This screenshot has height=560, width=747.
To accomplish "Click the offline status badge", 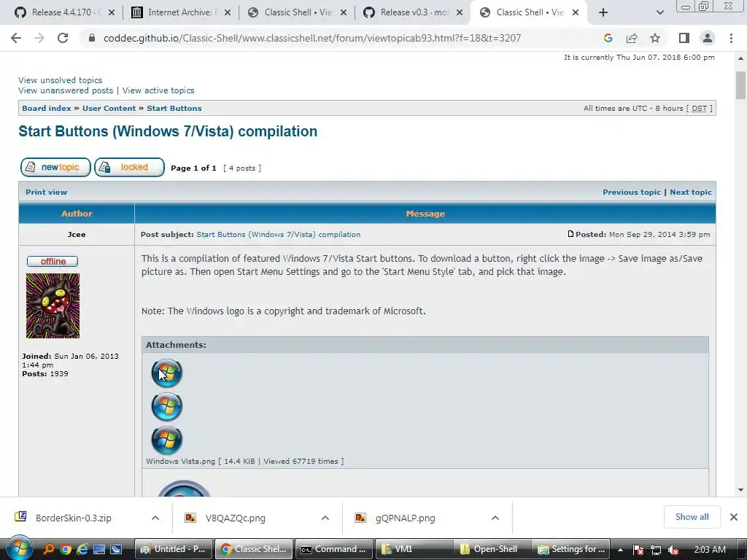I will (53, 262).
